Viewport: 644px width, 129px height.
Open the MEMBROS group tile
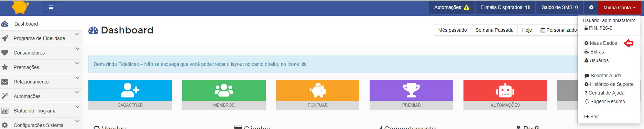click(x=224, y=95)
